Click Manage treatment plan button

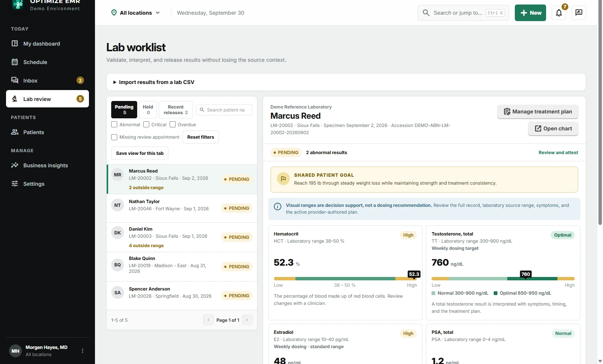[538, 112]
